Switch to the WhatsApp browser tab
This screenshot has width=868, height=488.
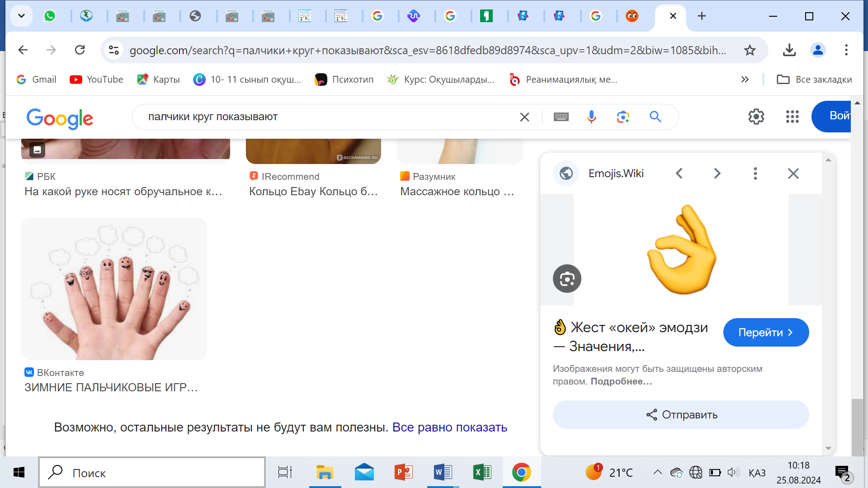50,16
